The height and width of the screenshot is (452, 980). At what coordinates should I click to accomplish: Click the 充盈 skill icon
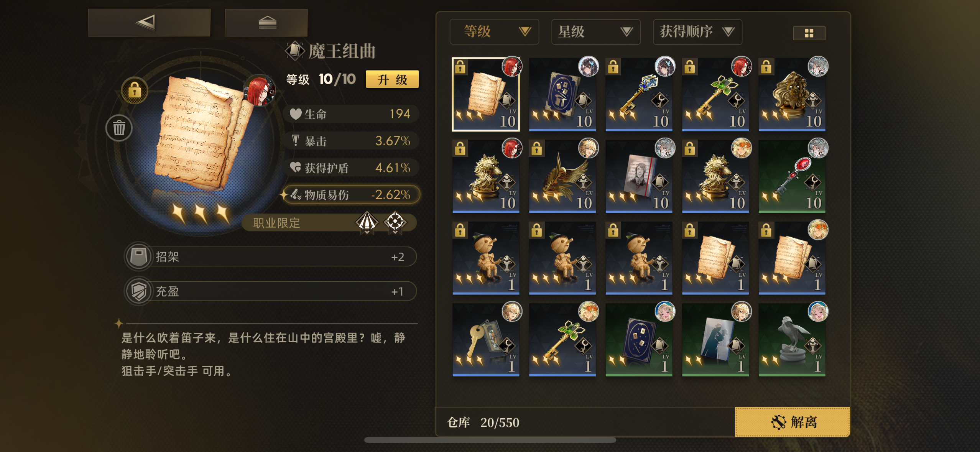(x=138, y=291)
